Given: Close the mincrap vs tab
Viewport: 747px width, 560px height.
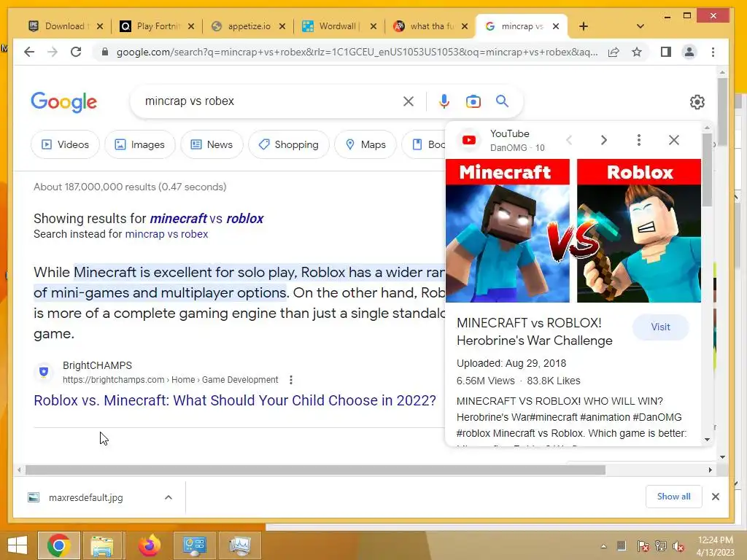Looking at the screenshot, I should coord(555,26).
